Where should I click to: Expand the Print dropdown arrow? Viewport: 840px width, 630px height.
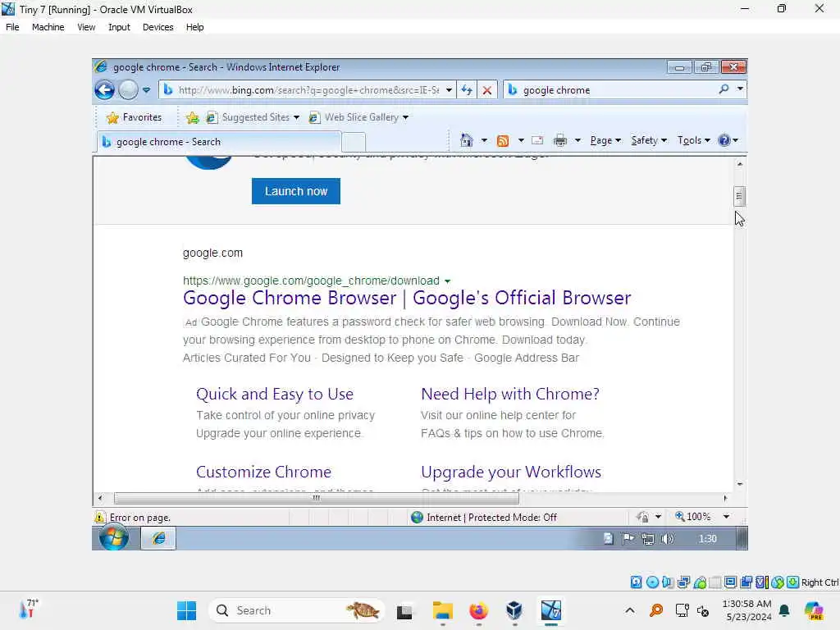click(577, 140)
